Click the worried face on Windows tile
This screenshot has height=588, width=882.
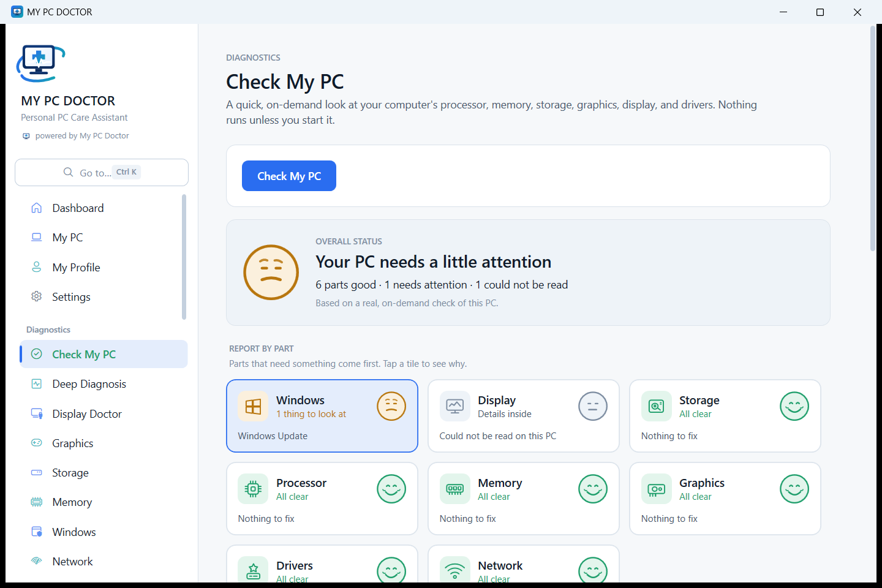tap(391, 406)
